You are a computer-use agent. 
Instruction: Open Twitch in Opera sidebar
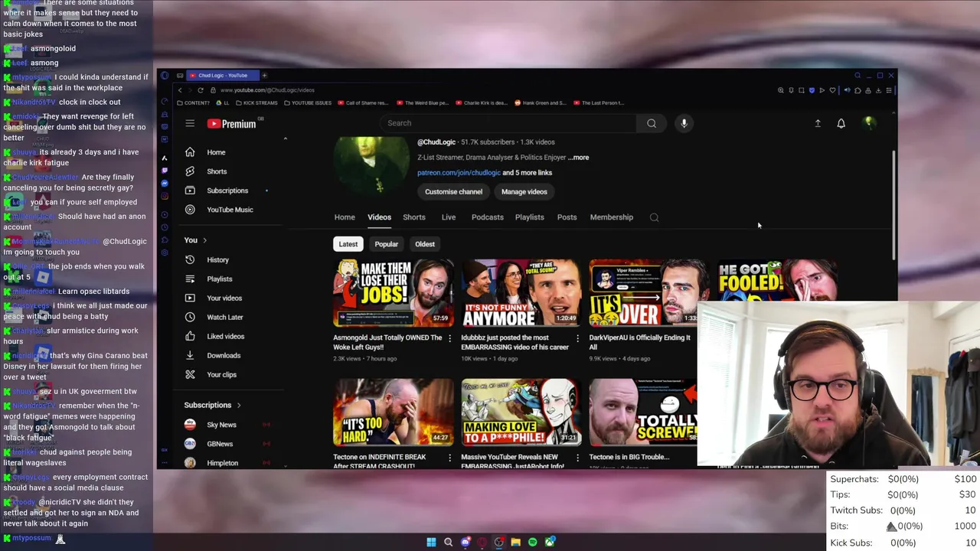[165, 171]
